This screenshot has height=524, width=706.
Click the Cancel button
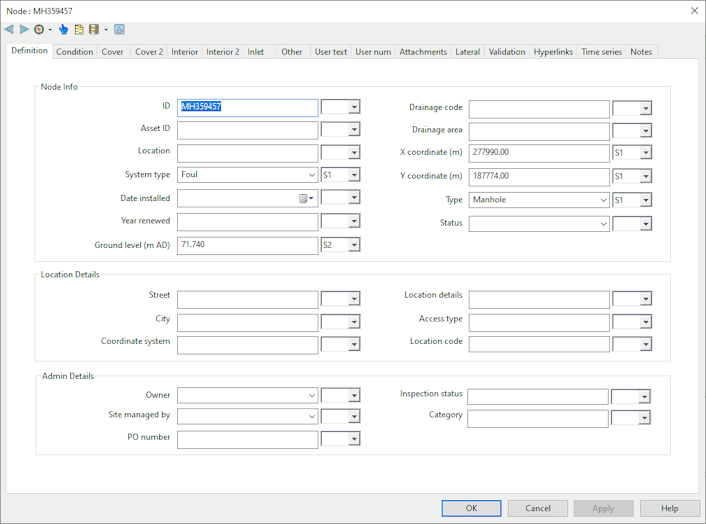[537, 508]
